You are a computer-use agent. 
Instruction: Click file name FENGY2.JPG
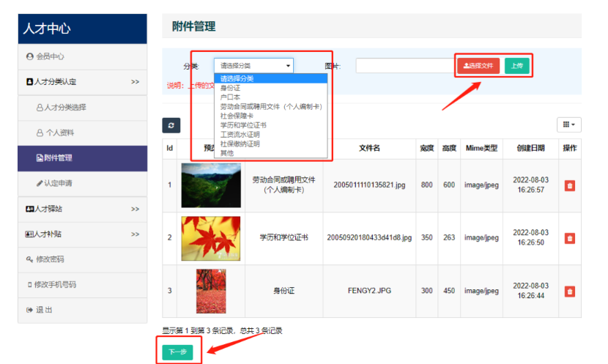coord(369,291)
